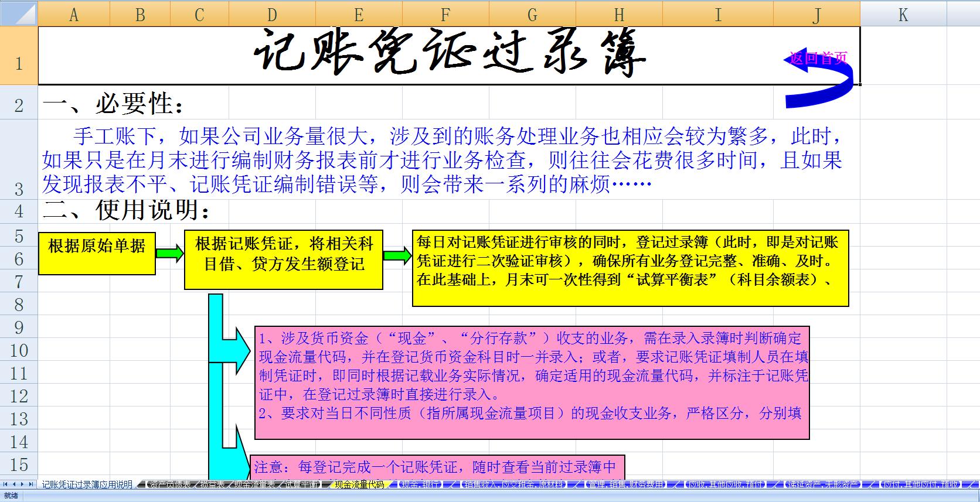Open the 记账凭证过录簿应用说明 sheet tab
This screenshot has height=502, width=980.
[x=87, y=484]
